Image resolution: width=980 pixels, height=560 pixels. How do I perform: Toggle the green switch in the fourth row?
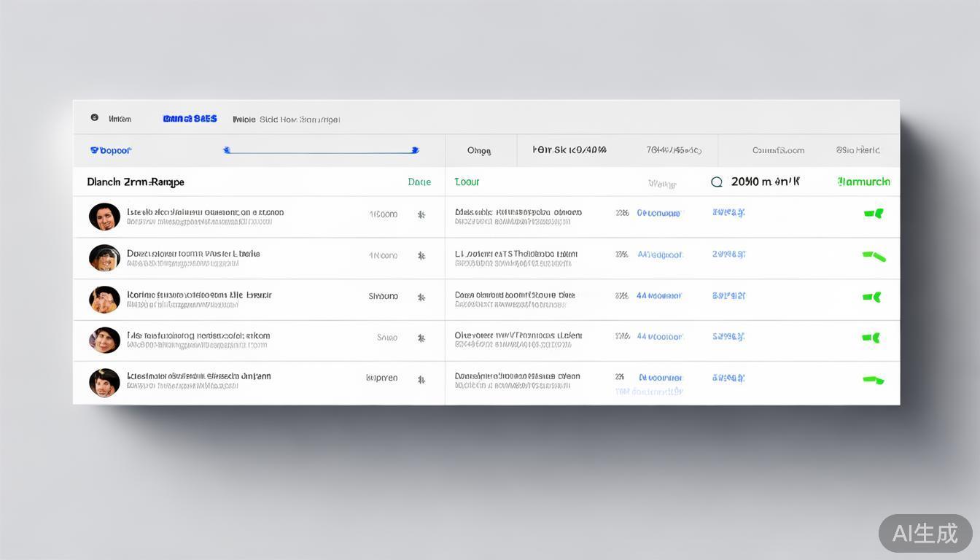[871, 338]
